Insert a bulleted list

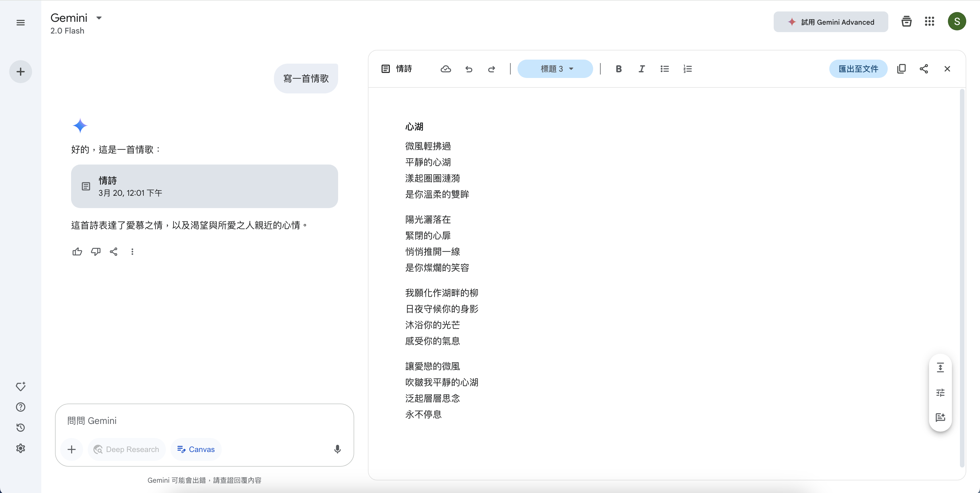(664, 69)
